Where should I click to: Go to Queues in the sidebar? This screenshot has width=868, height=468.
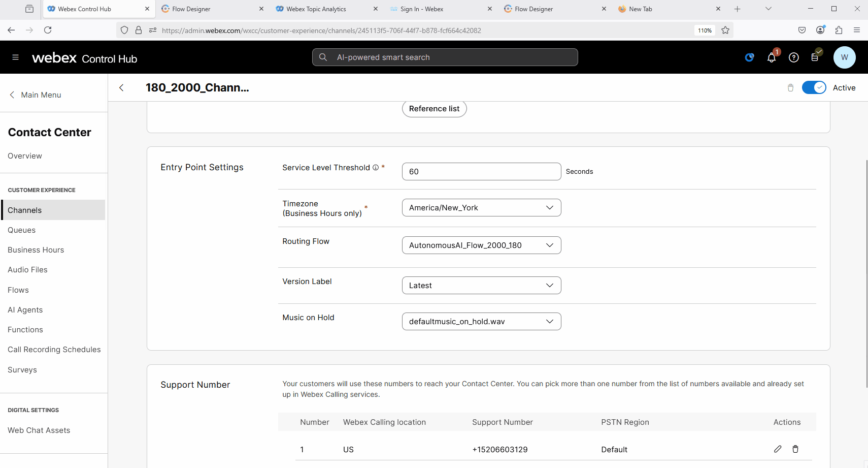tap(22, 230)
